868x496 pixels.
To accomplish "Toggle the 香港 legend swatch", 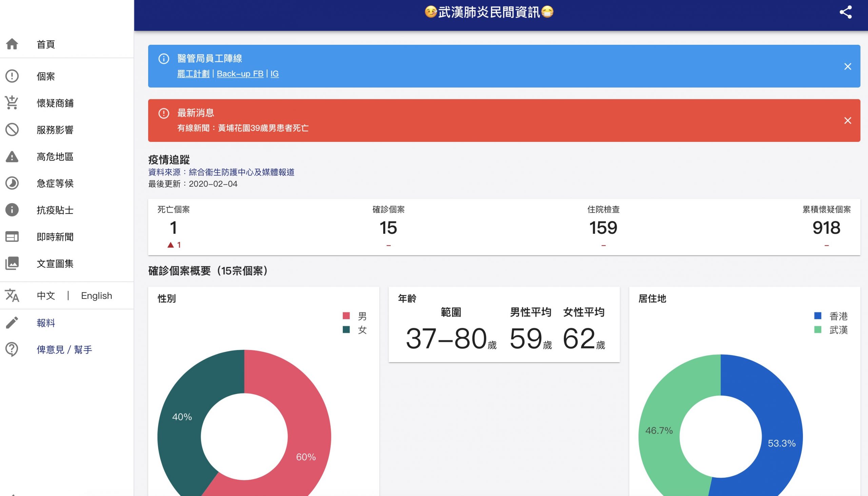I will 817,316.
